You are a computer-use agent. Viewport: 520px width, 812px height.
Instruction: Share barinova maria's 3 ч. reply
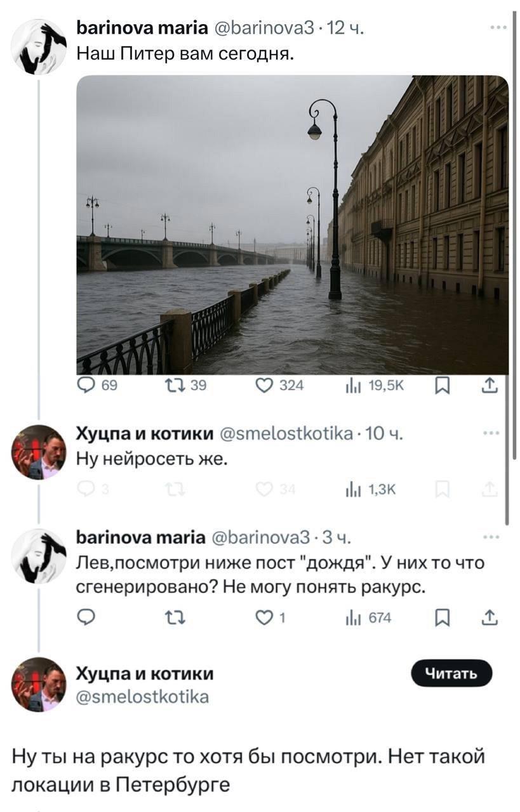(490, 617)
